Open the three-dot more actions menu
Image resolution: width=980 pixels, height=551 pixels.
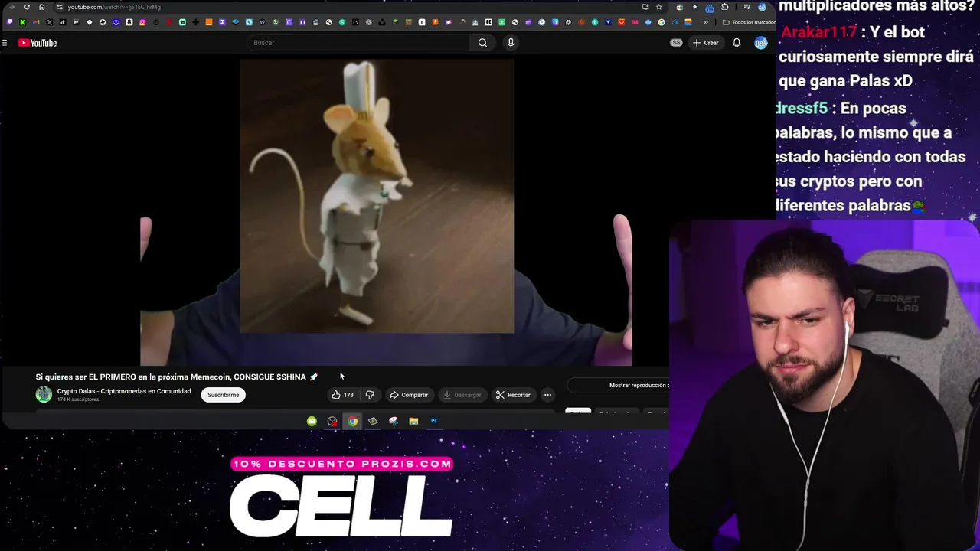click(x=547, y=395)
